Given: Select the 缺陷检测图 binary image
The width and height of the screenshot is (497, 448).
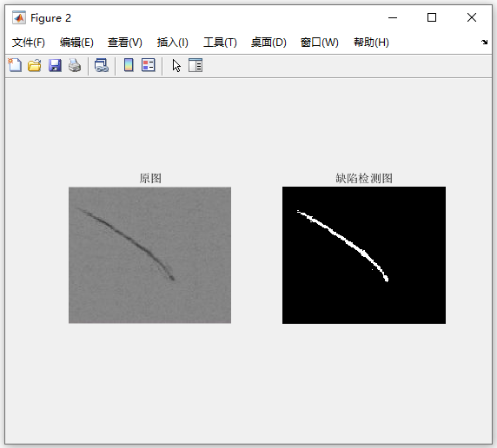Looking at the screenshot, I should pos(364,255).
